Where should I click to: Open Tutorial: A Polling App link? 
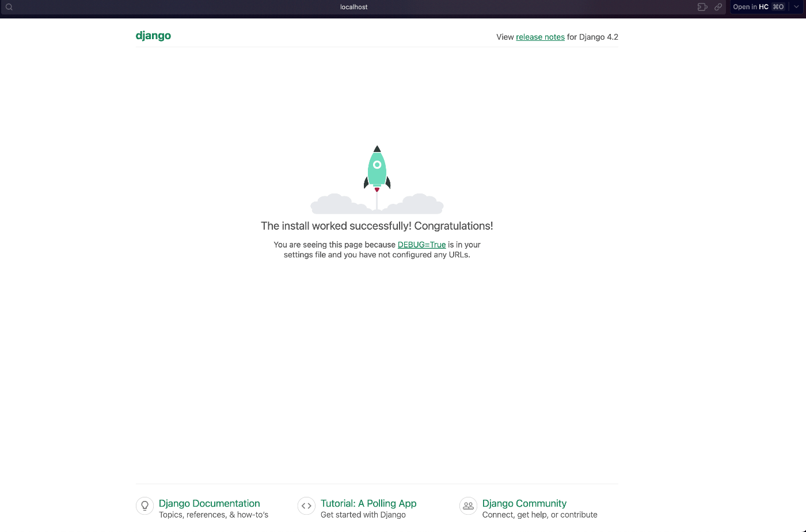click(x=368, y=503)
